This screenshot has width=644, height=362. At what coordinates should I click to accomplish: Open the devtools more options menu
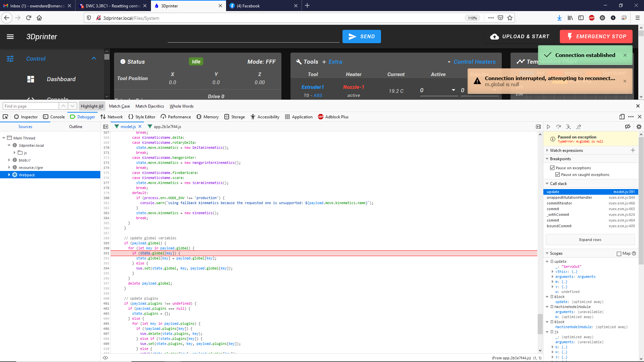[x=631, y=117]
